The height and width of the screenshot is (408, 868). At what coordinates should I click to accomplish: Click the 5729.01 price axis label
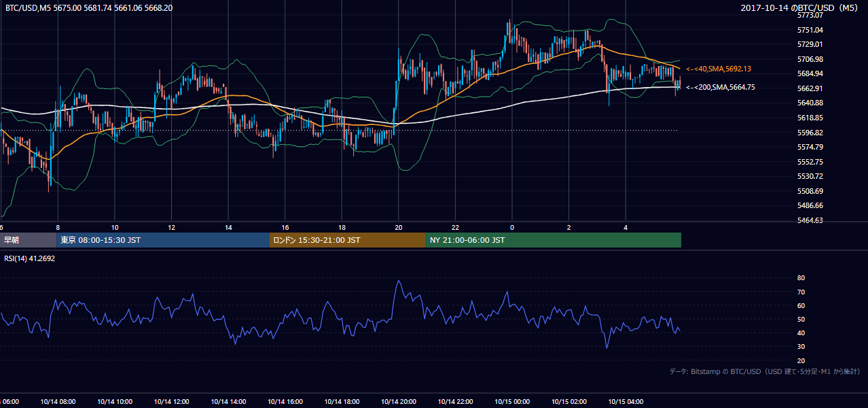click(810, 44)
